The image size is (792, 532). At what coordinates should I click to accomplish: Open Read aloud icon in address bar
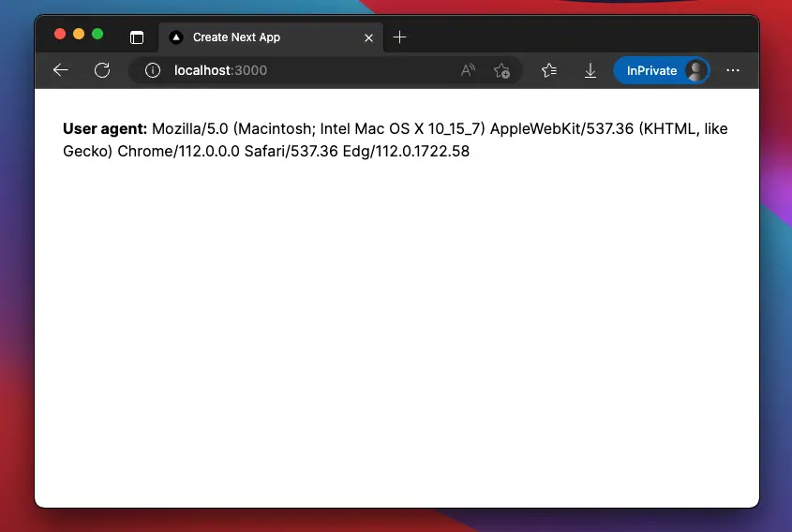click(x=469, y=70)
